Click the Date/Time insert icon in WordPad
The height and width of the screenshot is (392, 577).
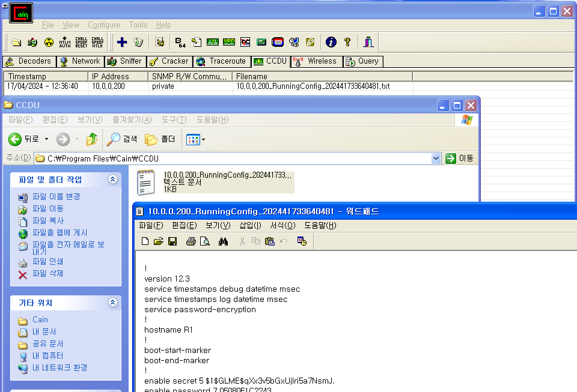(x=302, y=241)
